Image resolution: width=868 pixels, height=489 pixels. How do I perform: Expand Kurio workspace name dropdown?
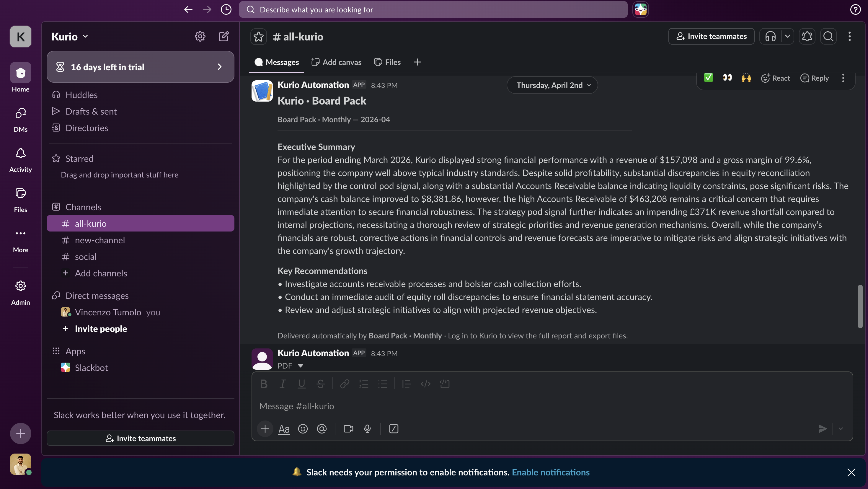point(70,36)
